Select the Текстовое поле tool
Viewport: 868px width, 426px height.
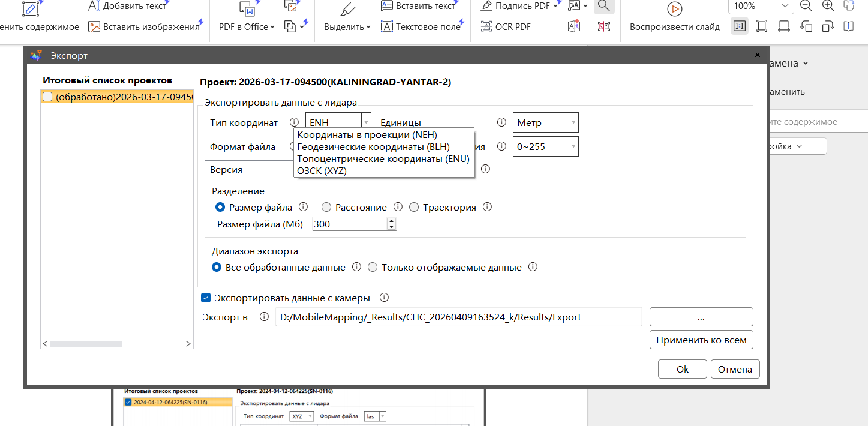click(x=421, y=26)
